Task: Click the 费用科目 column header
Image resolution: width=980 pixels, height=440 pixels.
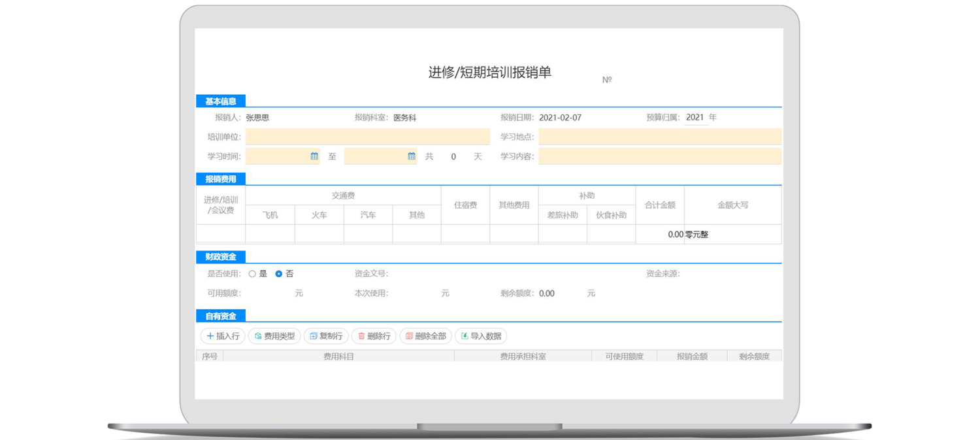Action: [x=338, y=356]
